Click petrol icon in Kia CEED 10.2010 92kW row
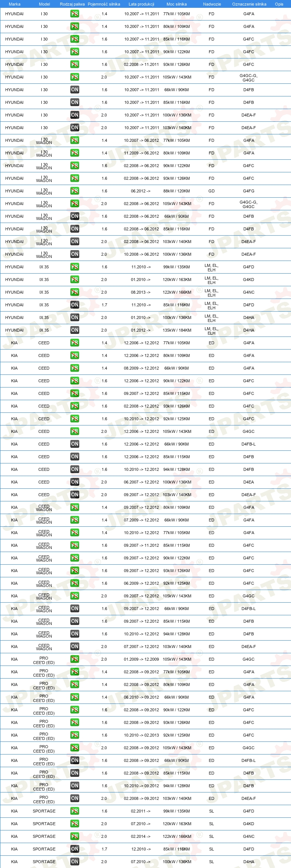This screenshot has width=291, height=868. (74, 419)
